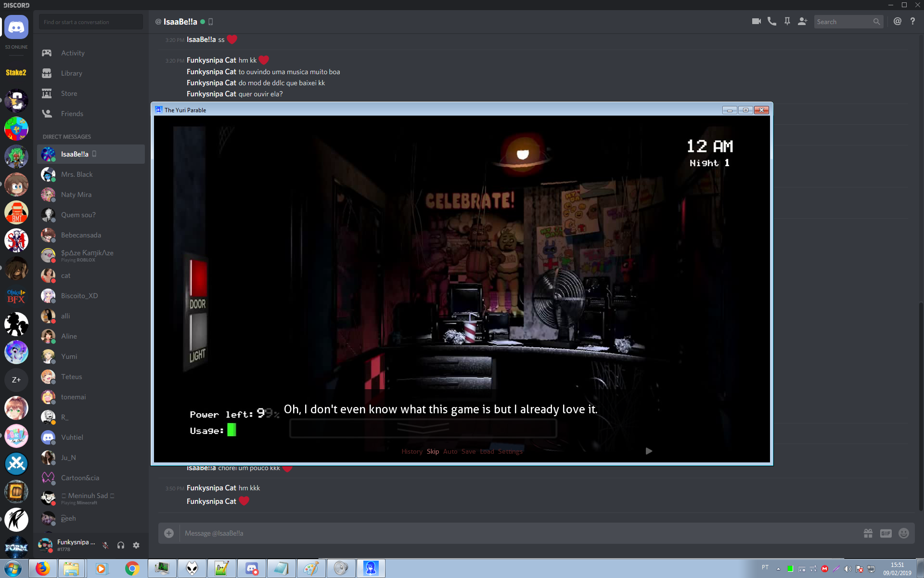Click the LIGHT button in game
Image resolution: width=924 pixels, height=578 pixels.
pos(198,332)
